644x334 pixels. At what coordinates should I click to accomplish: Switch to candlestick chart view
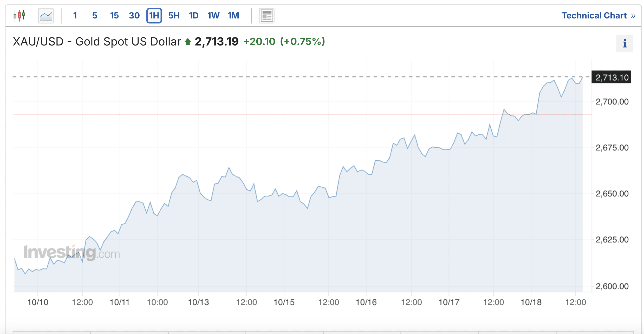coord(19,16)
